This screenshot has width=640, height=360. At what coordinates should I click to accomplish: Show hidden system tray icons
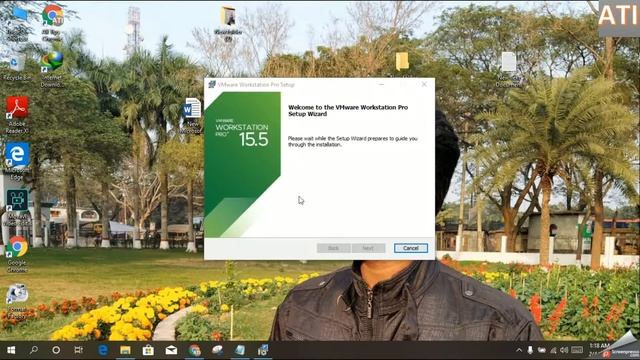519,350
